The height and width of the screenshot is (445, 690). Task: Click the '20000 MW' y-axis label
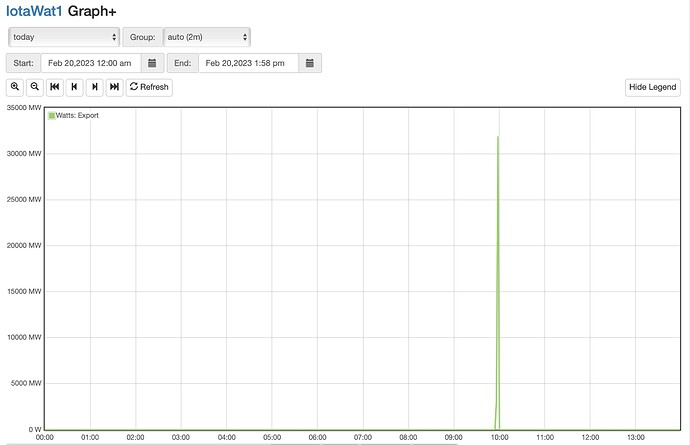click(x=24, y=245)
